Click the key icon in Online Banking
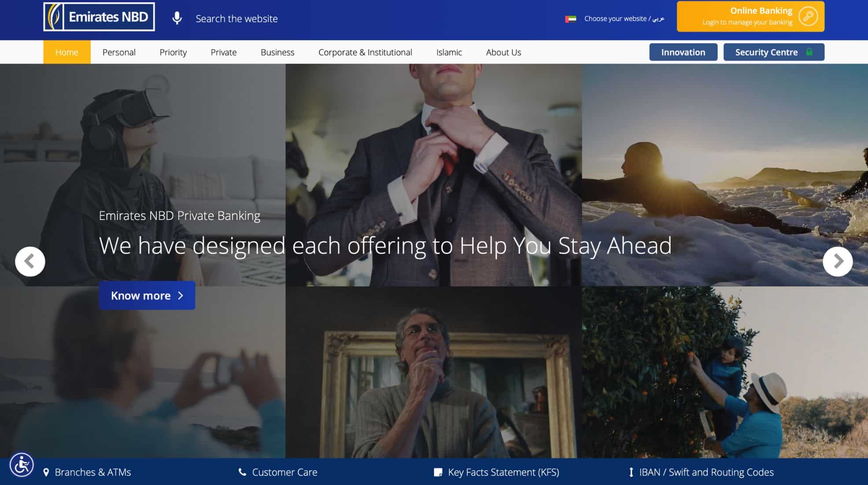Screen dimensions: 868x485 point(808,17)
